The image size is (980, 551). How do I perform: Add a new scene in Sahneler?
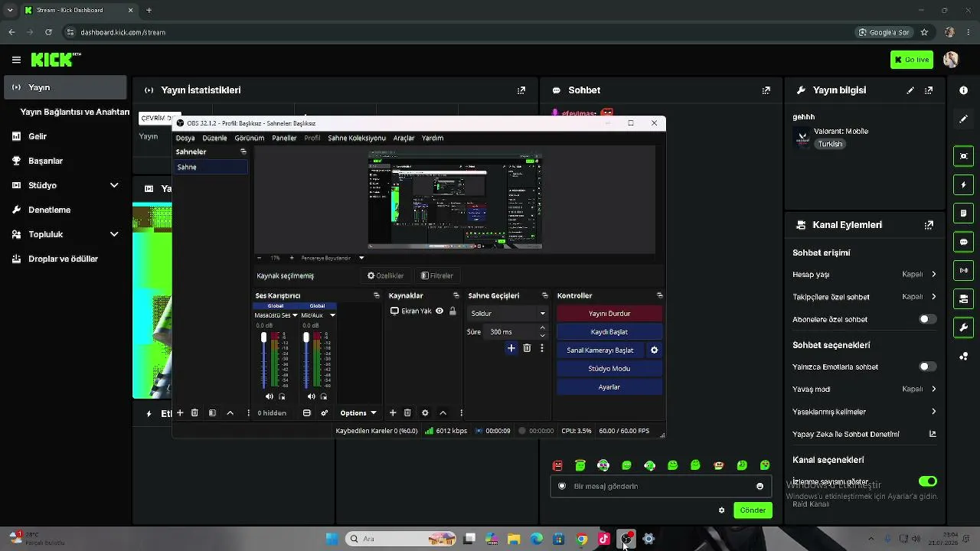[180, 412]
